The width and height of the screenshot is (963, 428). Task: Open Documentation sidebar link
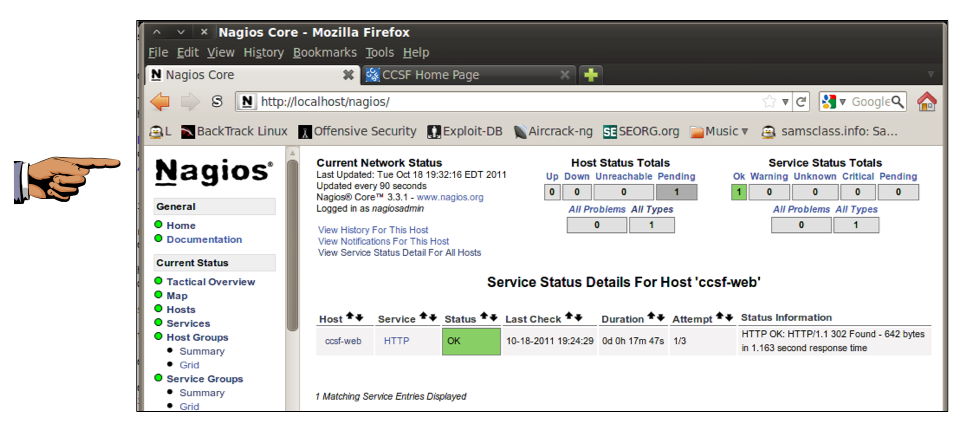(204, 239)
